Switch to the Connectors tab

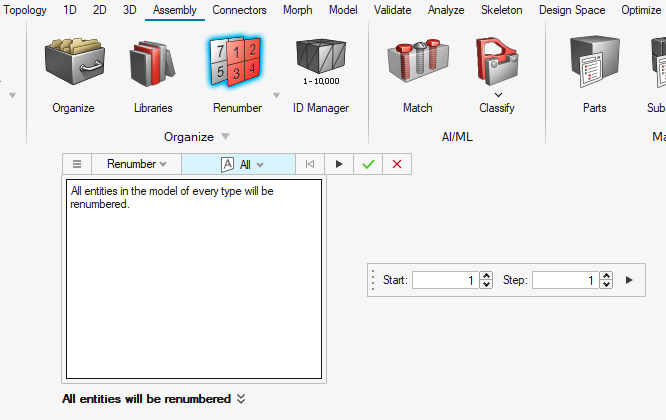(239, 10)
